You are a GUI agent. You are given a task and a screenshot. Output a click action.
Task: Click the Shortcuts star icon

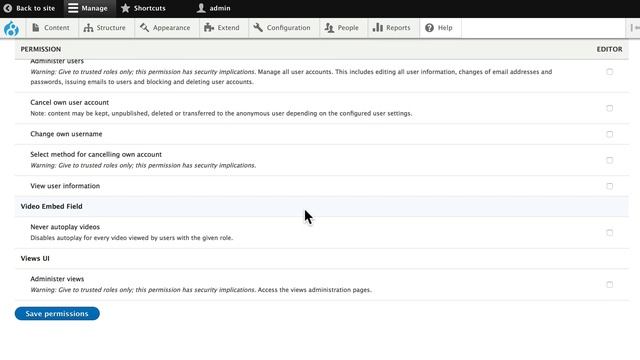click(125, 8)
